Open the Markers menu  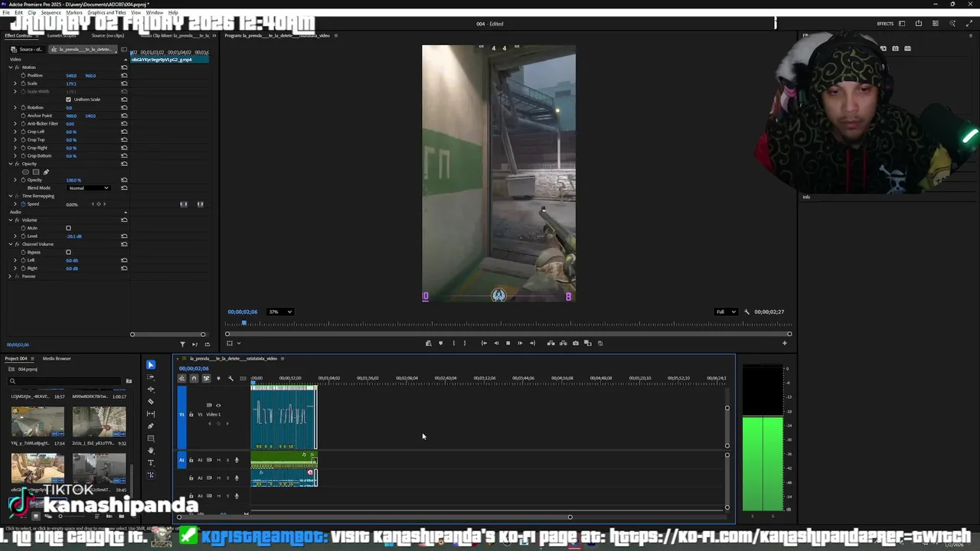pyautogui.click(x=74, y=13)
